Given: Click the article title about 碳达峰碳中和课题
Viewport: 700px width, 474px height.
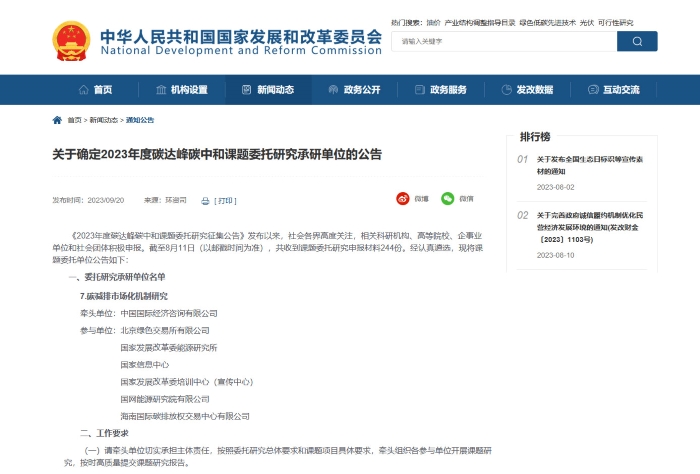Looking at the screenshot, I should [217, 154].
